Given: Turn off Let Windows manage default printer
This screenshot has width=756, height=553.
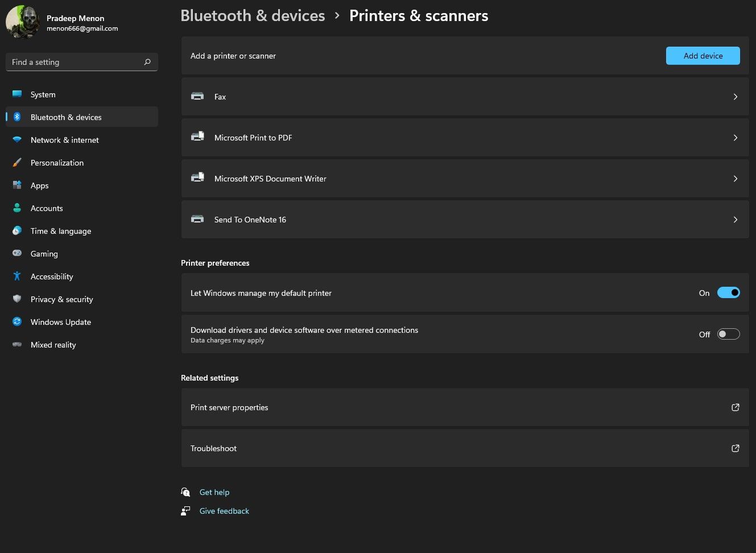Looking at the screenshot, I should coord(728,293).
